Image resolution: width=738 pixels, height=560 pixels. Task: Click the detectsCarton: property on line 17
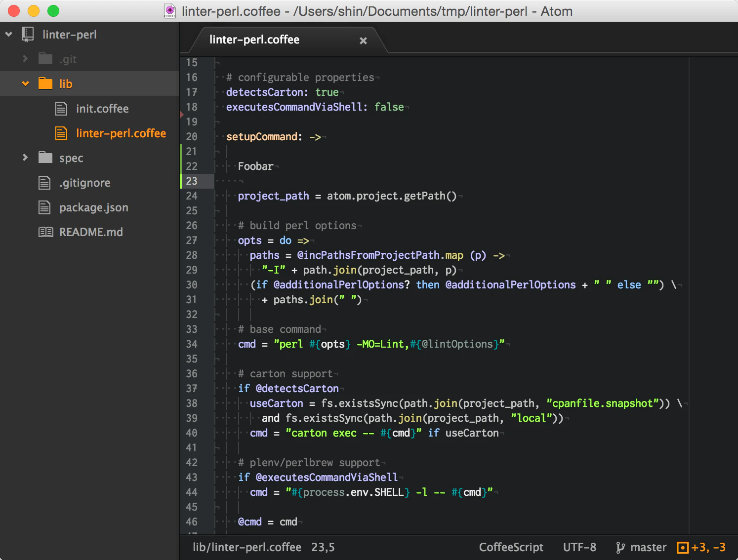267,92
